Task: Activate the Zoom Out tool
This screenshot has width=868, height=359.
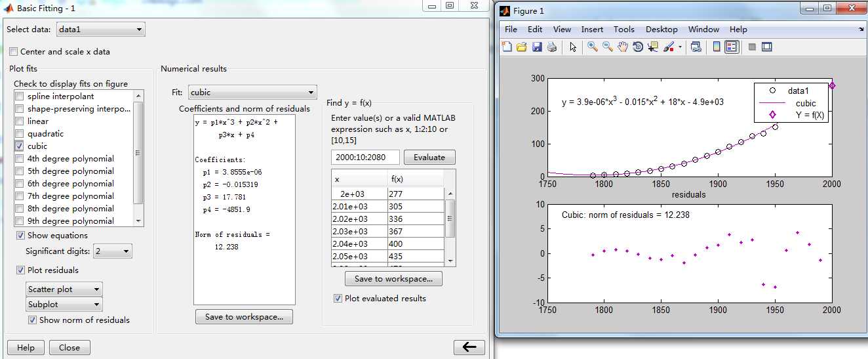Action: point(608,47)
